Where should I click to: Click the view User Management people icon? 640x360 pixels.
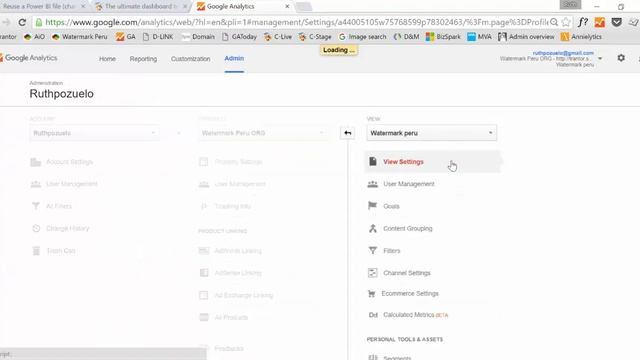tap(373, 184)
